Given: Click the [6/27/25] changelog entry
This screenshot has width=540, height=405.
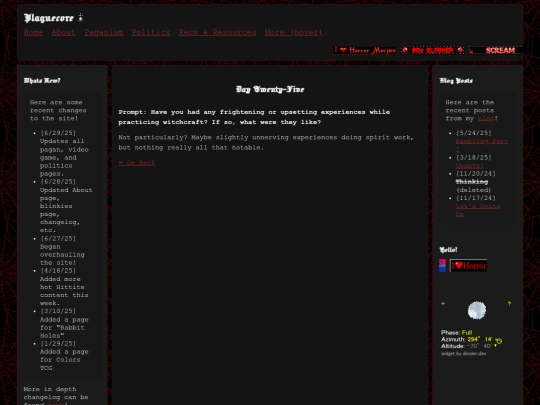Looking at the screenshot, I should click(x=62, y=250).
